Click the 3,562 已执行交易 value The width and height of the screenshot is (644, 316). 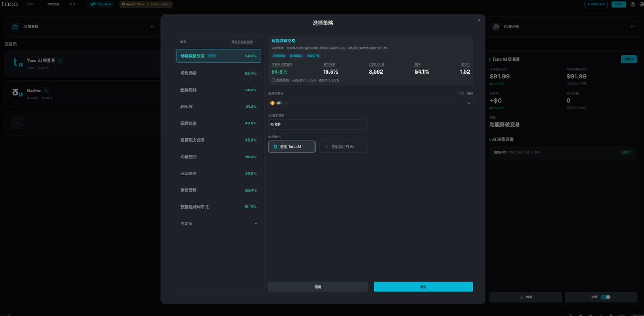click(x=376, y=71)
